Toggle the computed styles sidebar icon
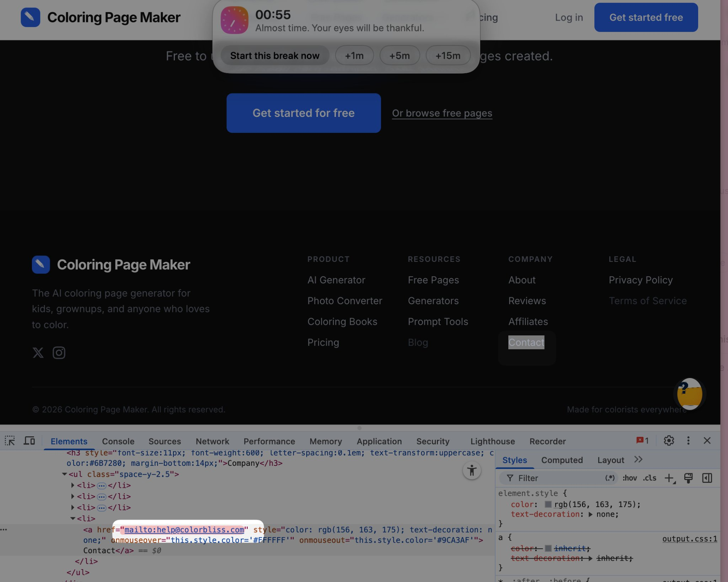Screen dimensions: 728x582 tap(707, 478)
